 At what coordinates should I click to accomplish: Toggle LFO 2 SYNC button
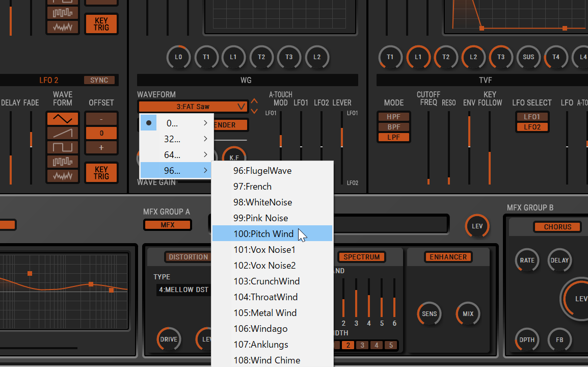[99, 80]
